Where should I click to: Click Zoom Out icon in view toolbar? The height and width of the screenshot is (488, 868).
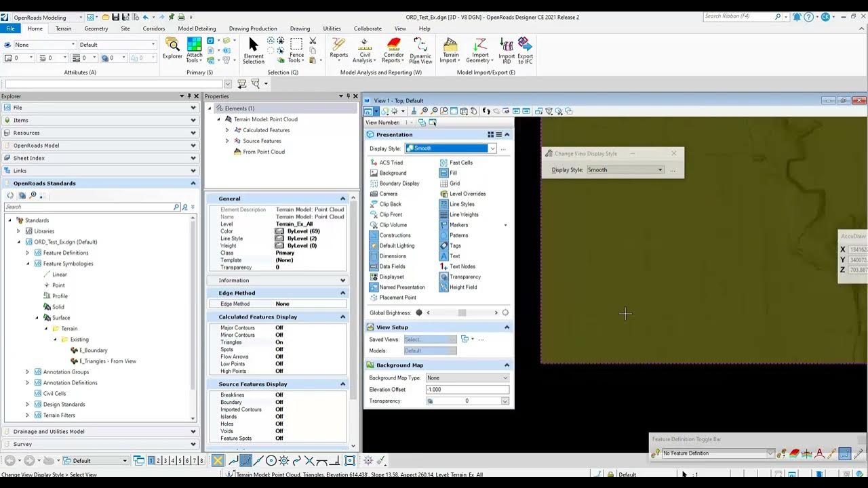tap(435, 111)
